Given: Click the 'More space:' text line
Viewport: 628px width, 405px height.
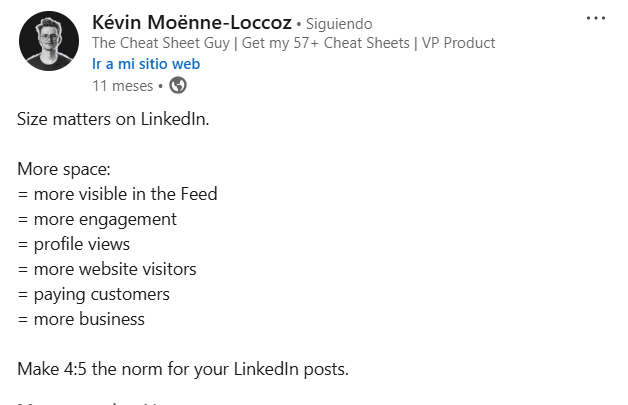Looking at the screenshot, I should click(x=64, y=169).
